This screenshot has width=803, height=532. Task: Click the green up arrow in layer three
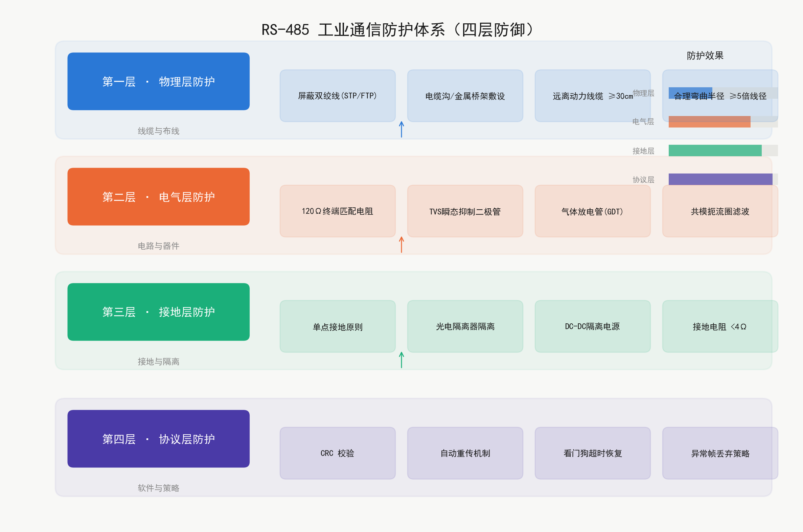[x=402, y=360]
